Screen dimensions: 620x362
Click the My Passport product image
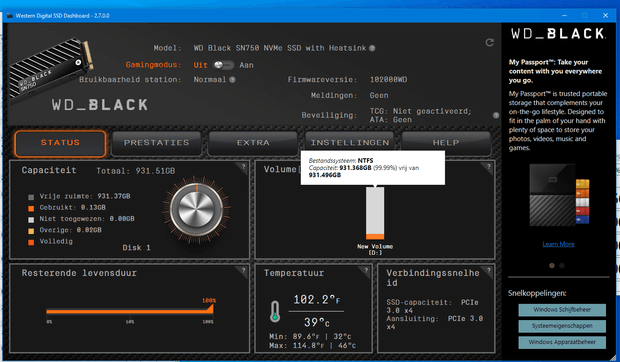(x=559, y=195)
